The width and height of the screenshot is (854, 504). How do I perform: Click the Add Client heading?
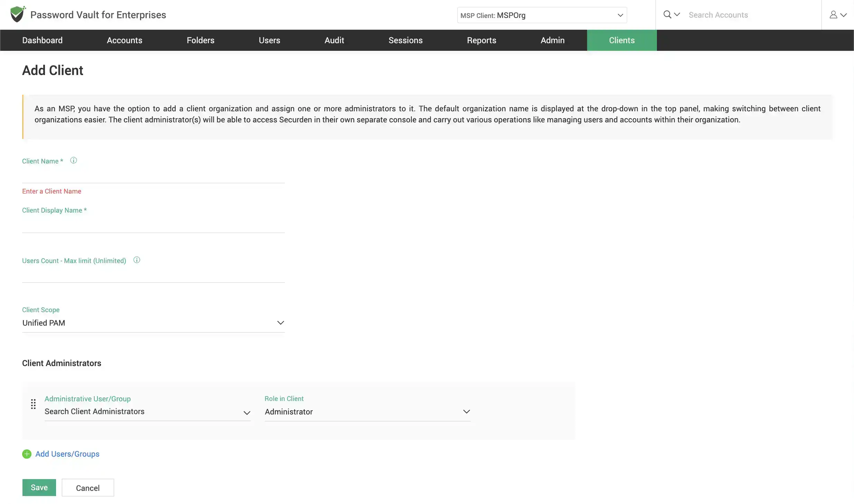coord(53,71)
